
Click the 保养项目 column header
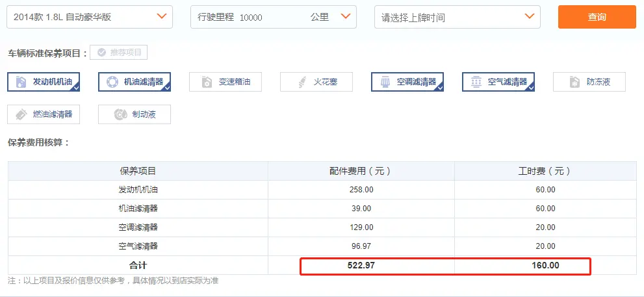138,171
